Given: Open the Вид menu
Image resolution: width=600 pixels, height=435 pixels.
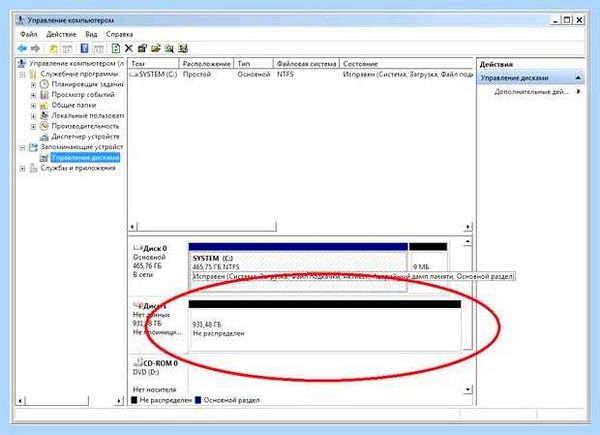Looking at the screenshot, I should pos(91,34).
